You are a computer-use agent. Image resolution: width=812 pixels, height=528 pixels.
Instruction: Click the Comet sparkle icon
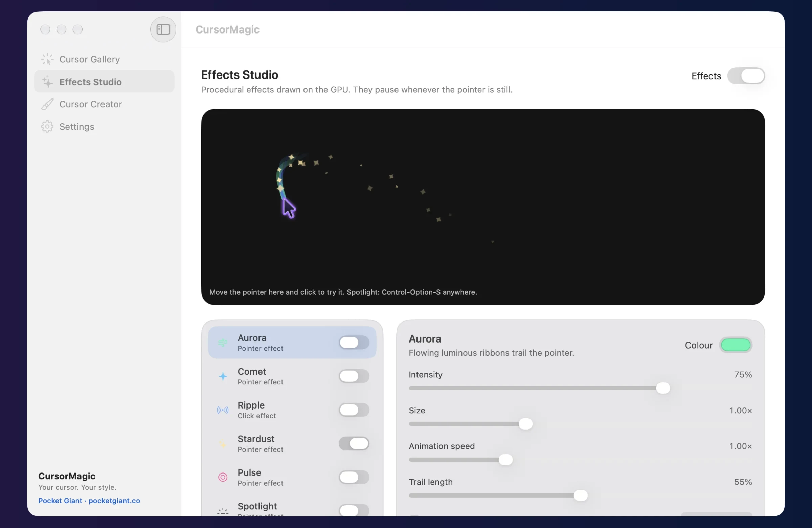[223, 376]
